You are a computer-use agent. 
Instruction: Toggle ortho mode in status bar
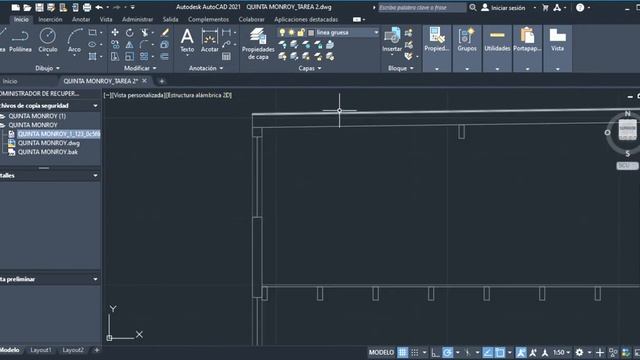tap(435, 353)
